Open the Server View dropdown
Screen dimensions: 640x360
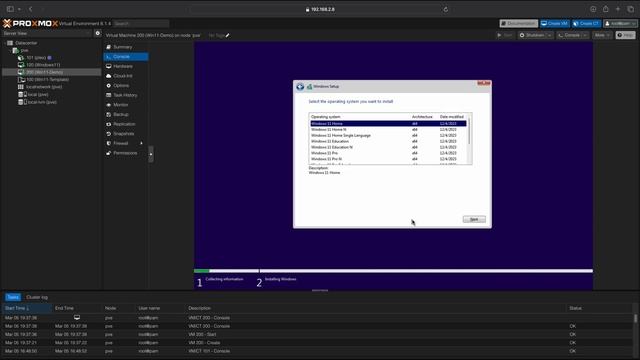click(x=47, y=33)
